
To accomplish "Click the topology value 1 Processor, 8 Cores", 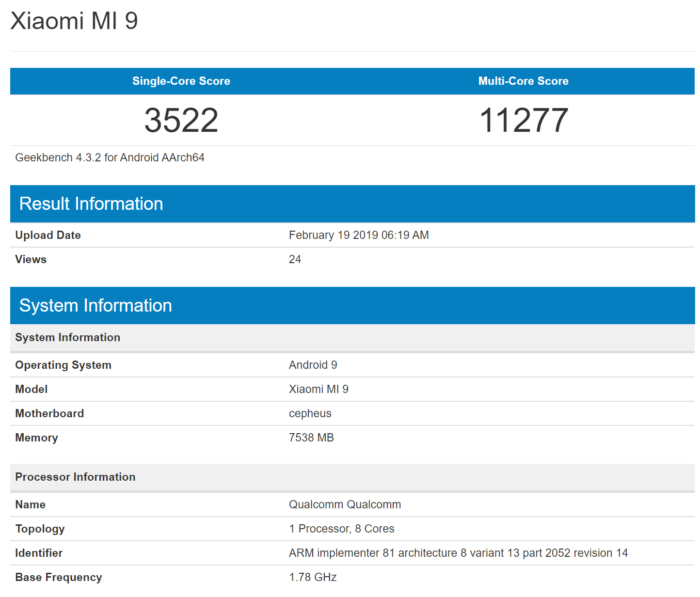I will coord(341,529).
